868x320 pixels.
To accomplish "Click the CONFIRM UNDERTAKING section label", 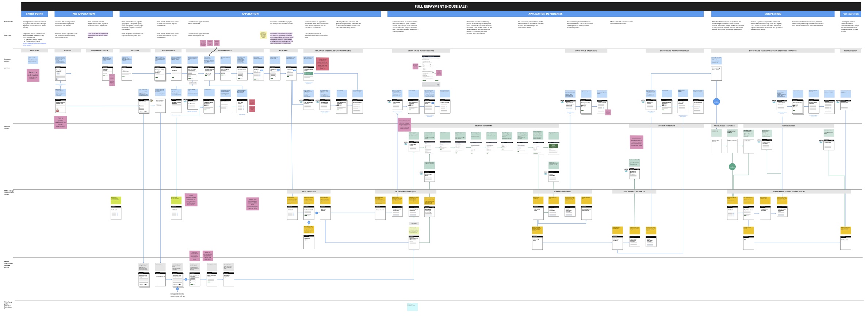I will point(562,191).
